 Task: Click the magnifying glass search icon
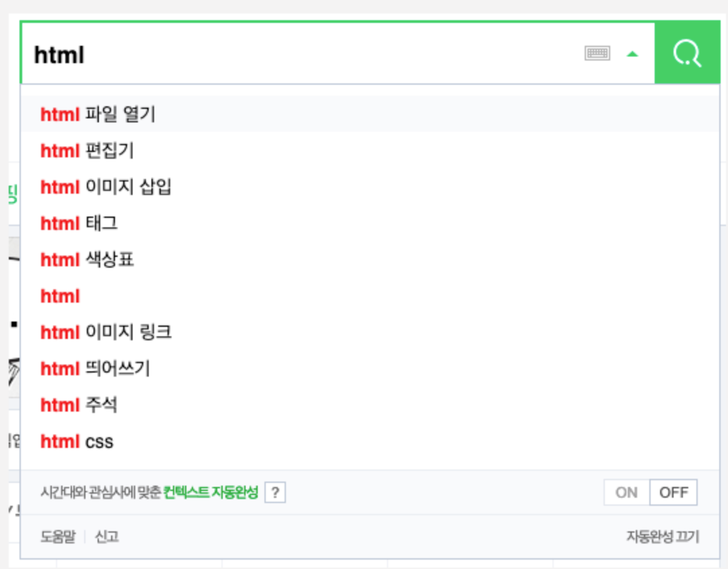pos(687,52)
